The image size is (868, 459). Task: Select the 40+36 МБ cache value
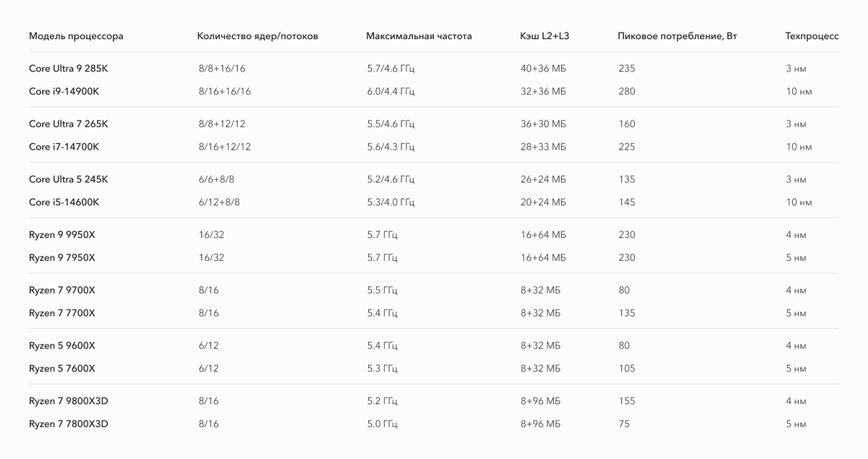542,69
